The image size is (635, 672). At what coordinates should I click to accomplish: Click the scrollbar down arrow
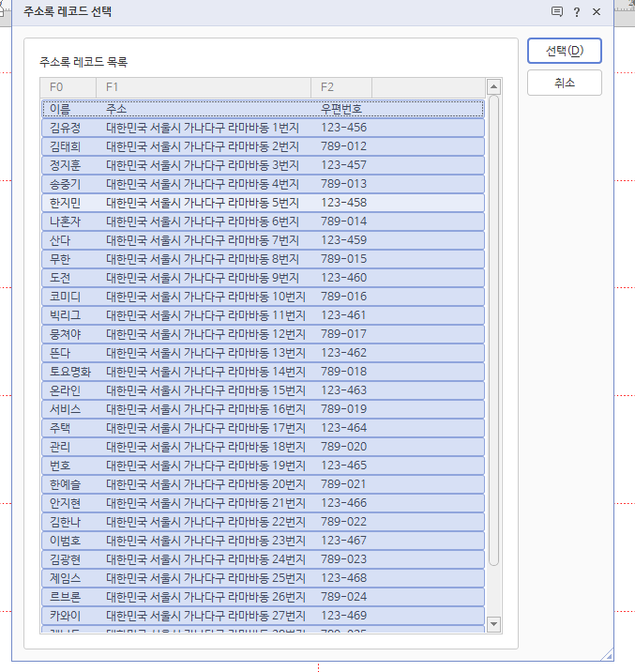point(493,623)
